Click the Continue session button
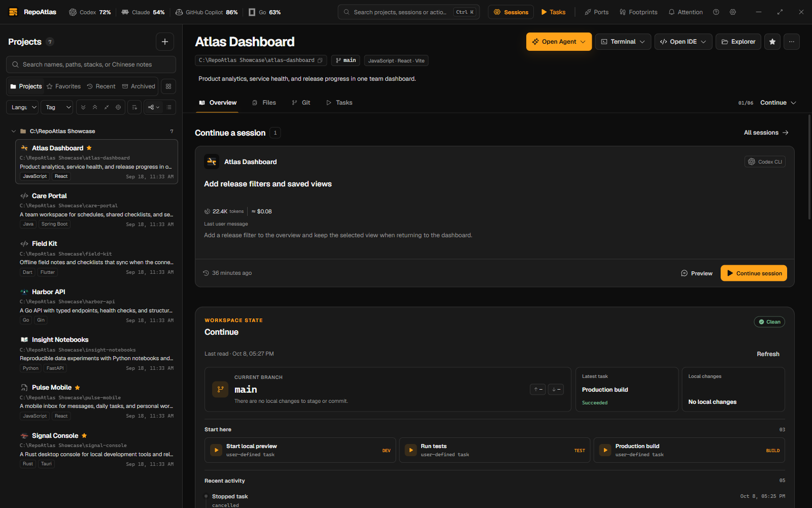Screen dimensions: 812x508 [x=754, y=273]
